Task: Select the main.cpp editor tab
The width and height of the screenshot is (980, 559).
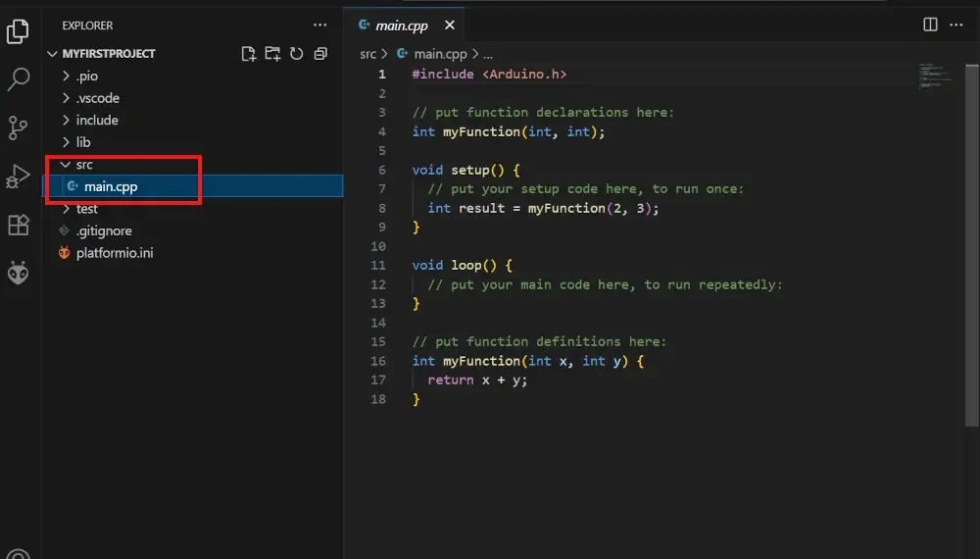Action: click(x=402, y=25)
